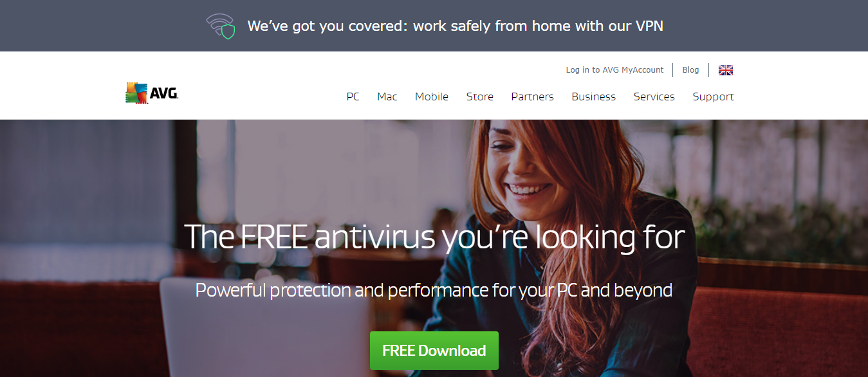The image size is (868, 377).
Task: Open the Services menu
Action: point(654,97)
